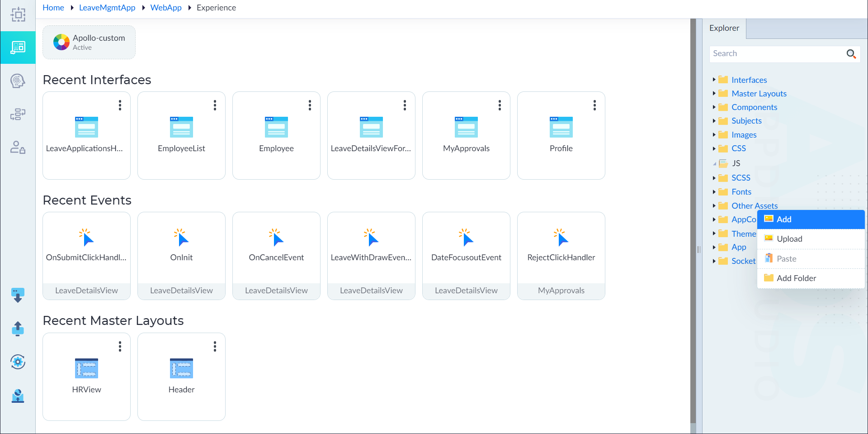Open the LeaveWithDrawEven... event card

(x=371, y=256)
